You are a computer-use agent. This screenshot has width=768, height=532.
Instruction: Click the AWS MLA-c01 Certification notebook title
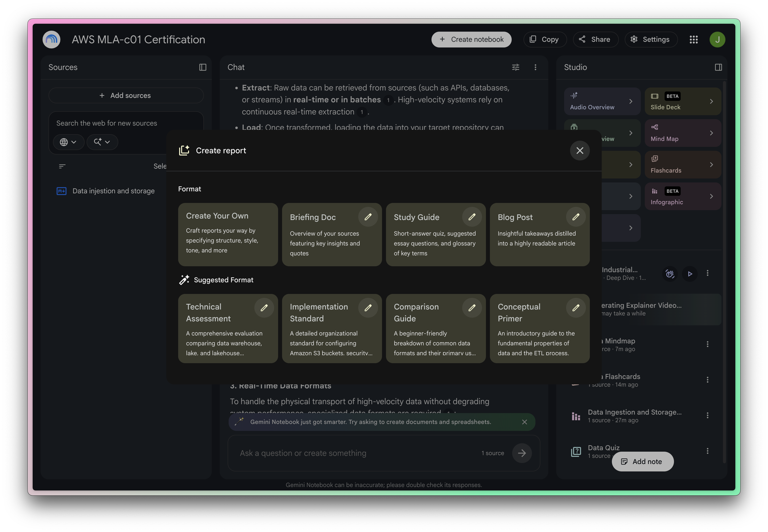click(x=139, y=40)
